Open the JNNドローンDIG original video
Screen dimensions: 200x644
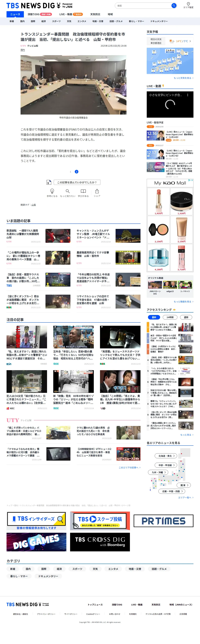(x=155, y=285)
